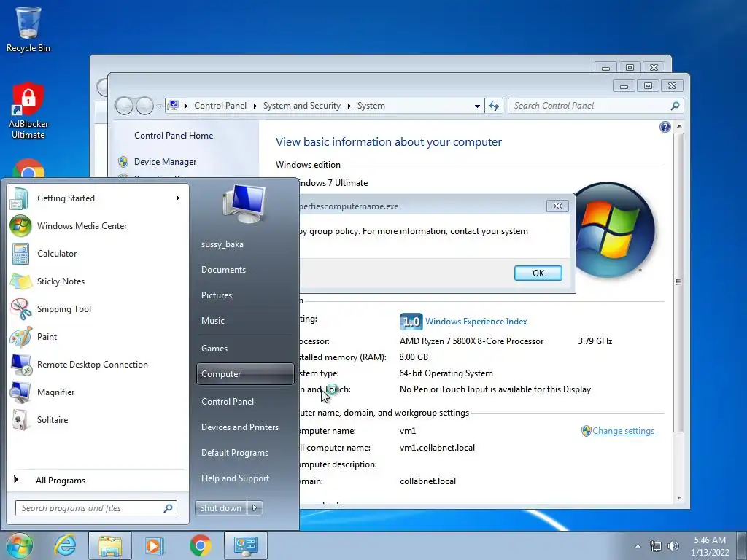Open Default Programs from Start menu
The width and height of the screenshot is (747, 560).
[234, 453]
